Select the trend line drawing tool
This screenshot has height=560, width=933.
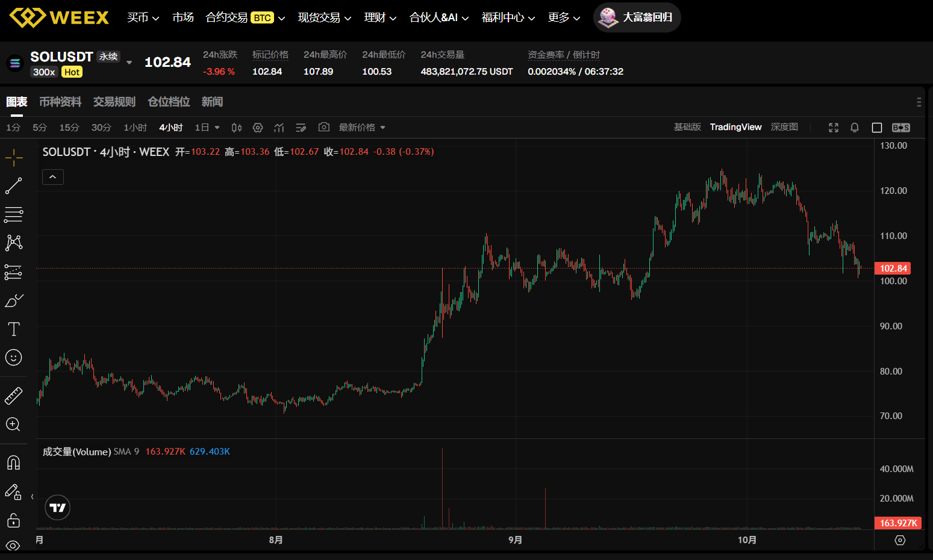coord(14,186)
